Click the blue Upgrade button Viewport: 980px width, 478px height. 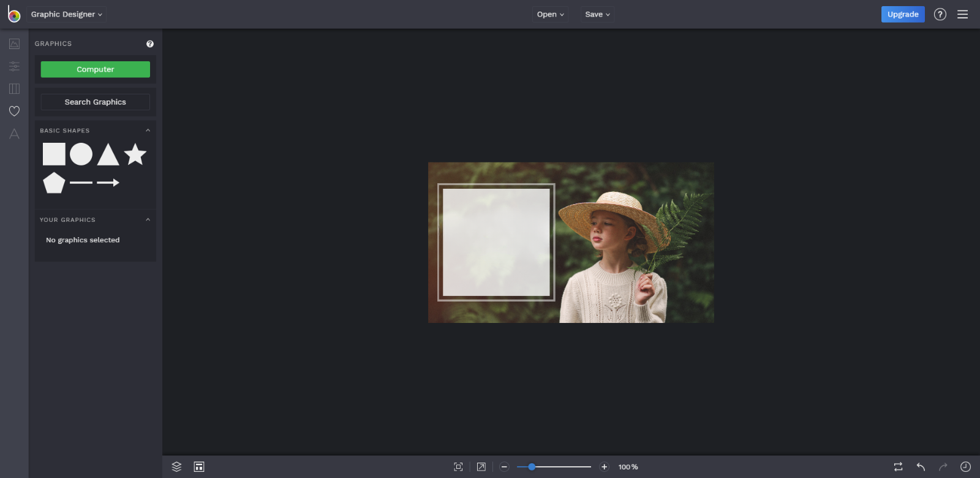point(903,14)
